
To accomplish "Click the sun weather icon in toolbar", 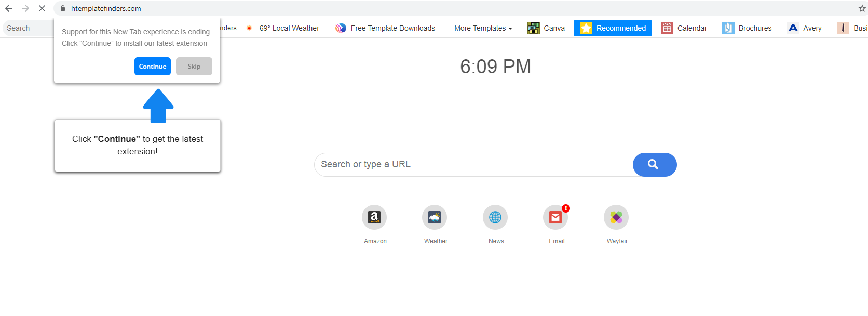I will 249,28.
